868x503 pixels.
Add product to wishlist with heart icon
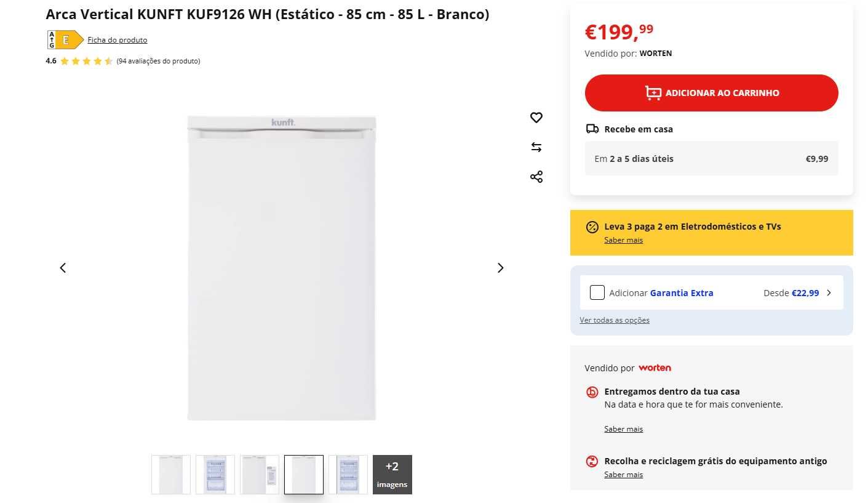[536, 118]
